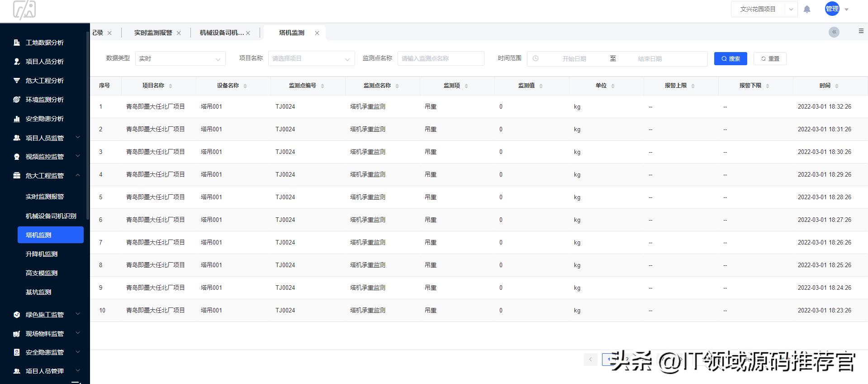Image resolution: width=868 pixels, height=384 pixels.
Task: Click the 结束日期 end date field
Action: (650, 59)
